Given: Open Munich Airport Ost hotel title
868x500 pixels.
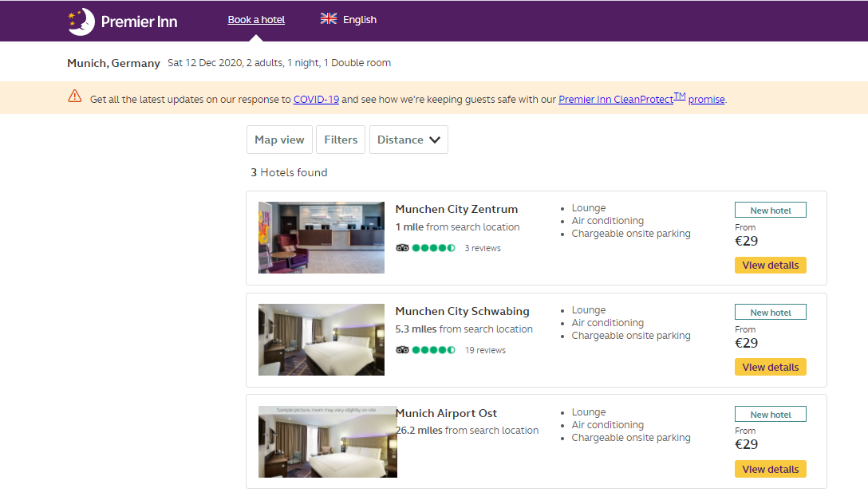Looking at the screenshot, I should pyautogui.click(x=446, y=413).
